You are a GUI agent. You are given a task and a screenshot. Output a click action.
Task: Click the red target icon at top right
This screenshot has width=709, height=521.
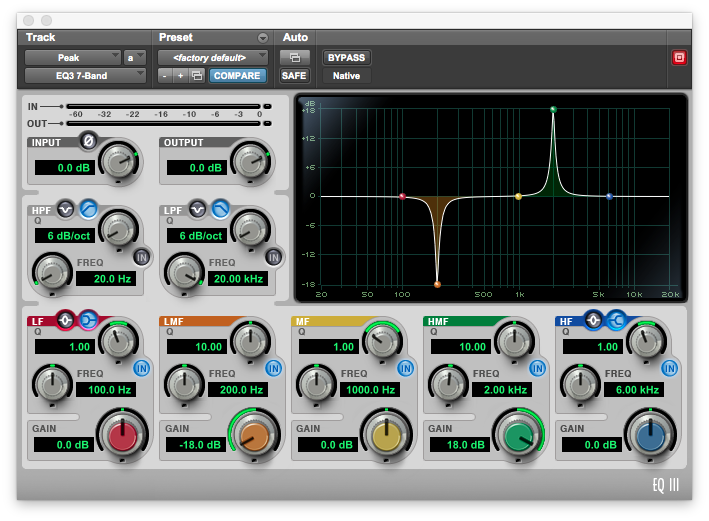point(679,57)
